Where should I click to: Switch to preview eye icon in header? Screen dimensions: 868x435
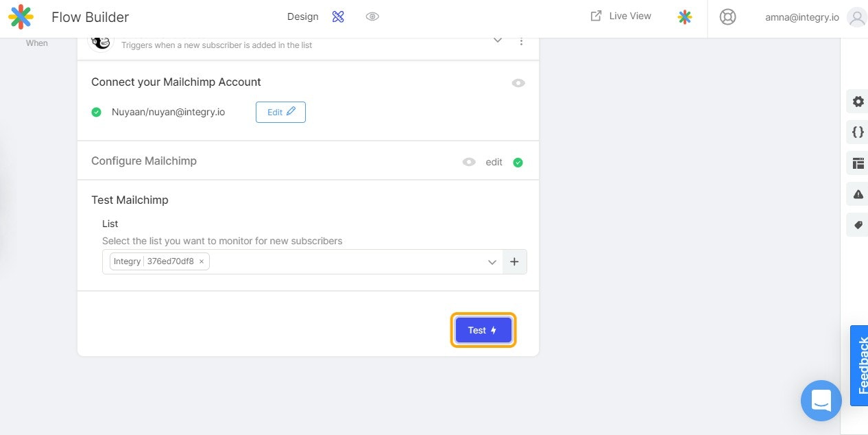pyautogui.click(x=372, y=16)
